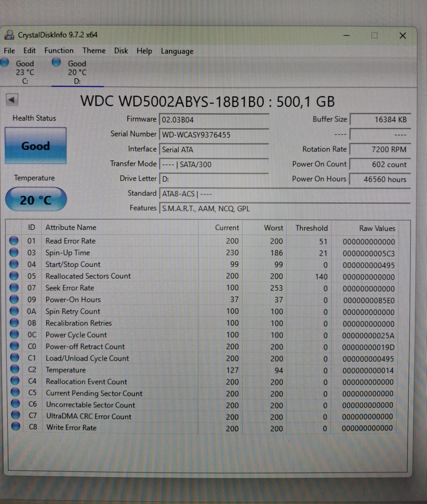Select the "Spin-Up Time" attribute name
The image size is (427, 504).
tap(68, 252)
